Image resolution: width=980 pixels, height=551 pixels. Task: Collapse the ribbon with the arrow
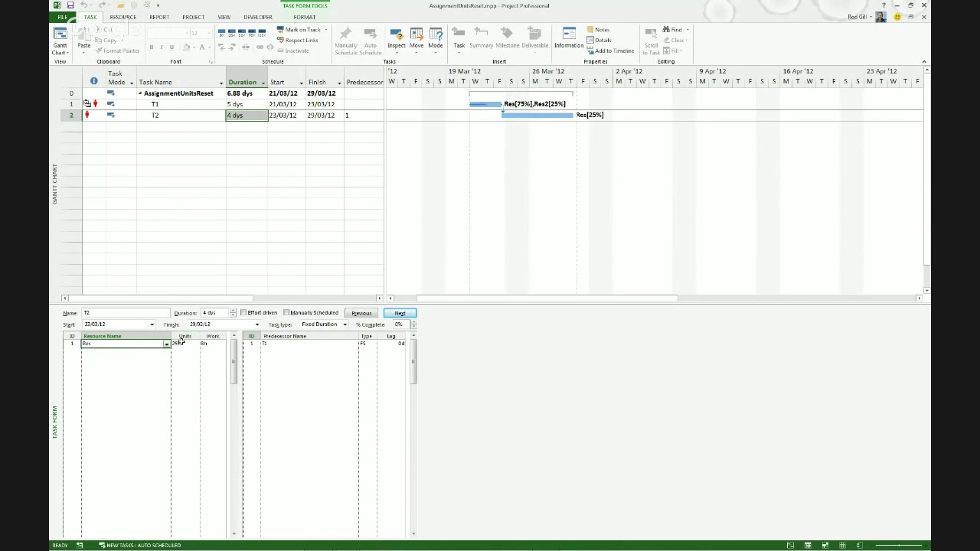pyautogui.click(x=923, y=62)
